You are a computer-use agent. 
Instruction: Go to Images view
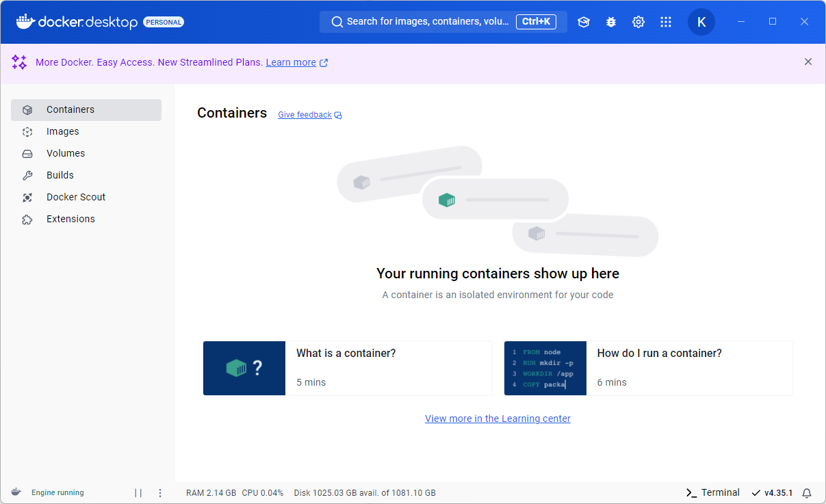pos(86,131)
